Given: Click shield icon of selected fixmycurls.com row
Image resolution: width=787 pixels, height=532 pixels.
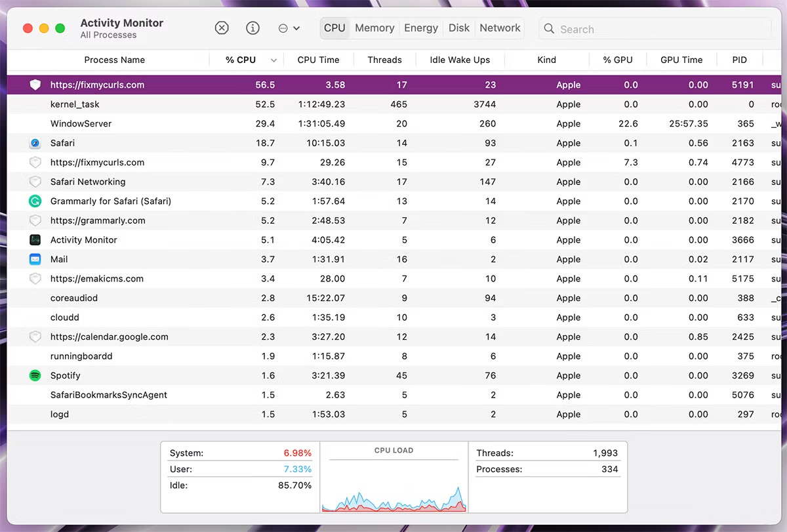Looking at the screenshot, I should [x=35, y=85].
